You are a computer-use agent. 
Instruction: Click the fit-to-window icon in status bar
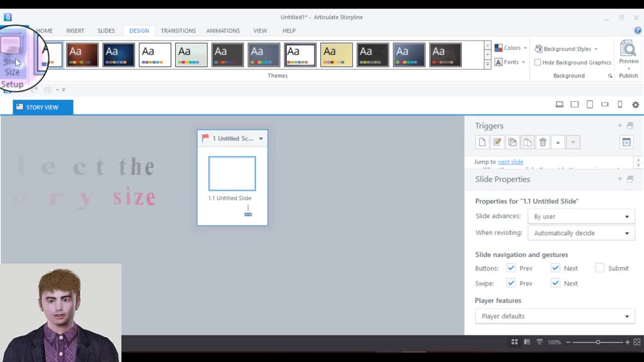pyautogui.click(x=636, y=342)
